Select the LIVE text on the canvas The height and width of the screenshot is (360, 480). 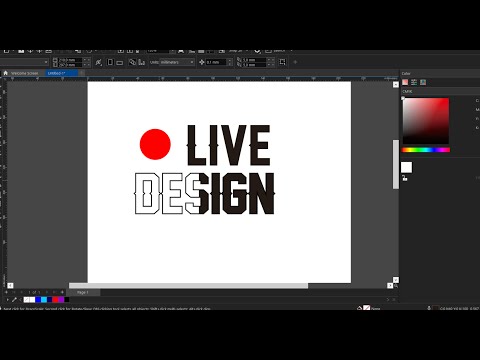pyautogui.click(x=228, y=145)
